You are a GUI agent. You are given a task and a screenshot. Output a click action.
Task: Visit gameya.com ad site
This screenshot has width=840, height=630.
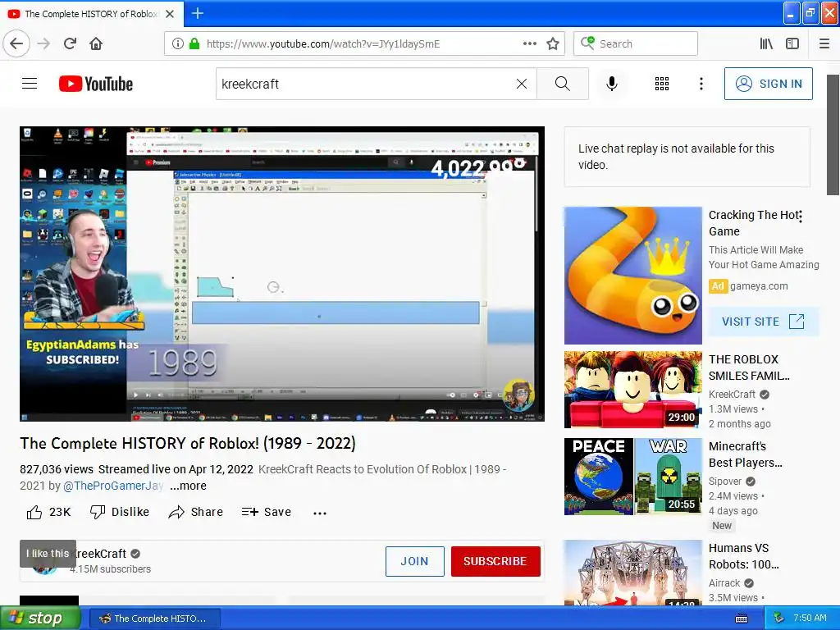764,322
